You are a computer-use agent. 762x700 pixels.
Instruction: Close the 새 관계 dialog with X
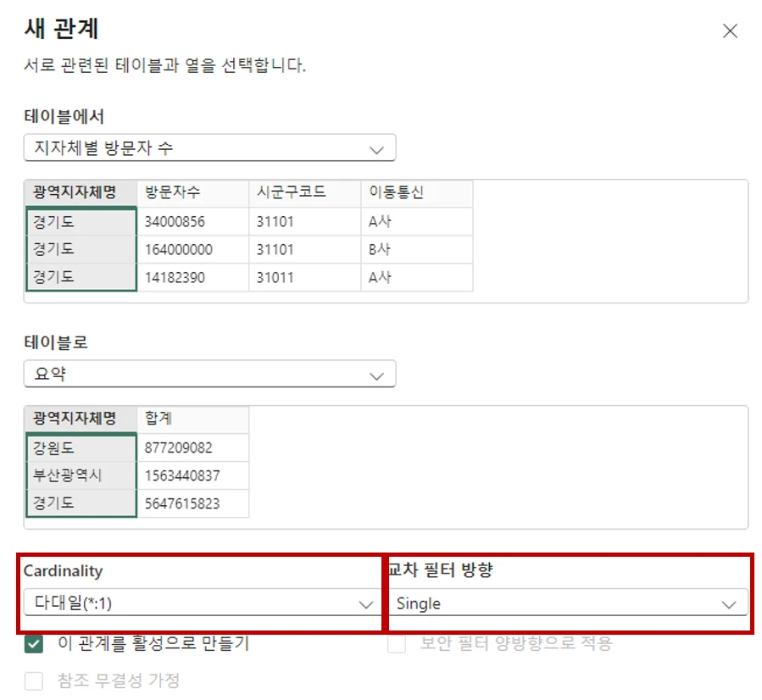tap(730, 31)
